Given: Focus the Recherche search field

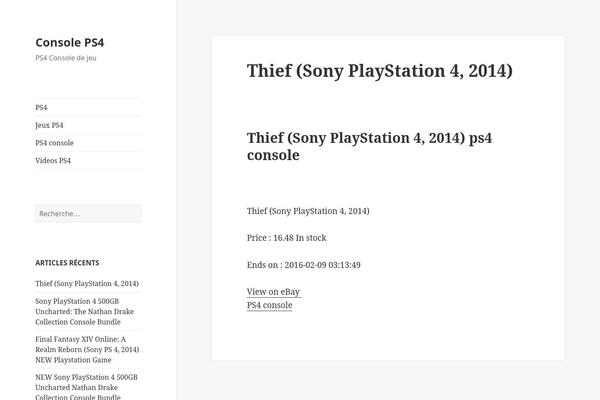Looking at the screenshot, I should tap(88, 214).
